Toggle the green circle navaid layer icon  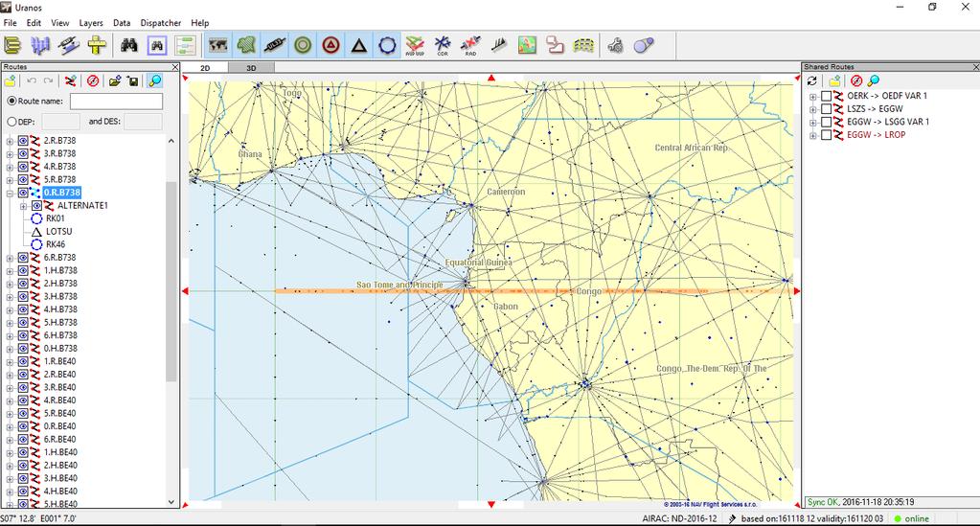[303, 45]
